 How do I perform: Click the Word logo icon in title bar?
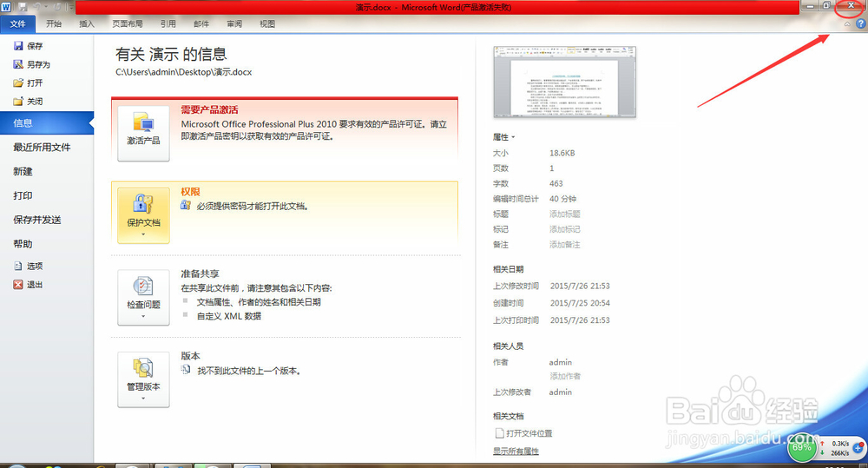(6, 7)
